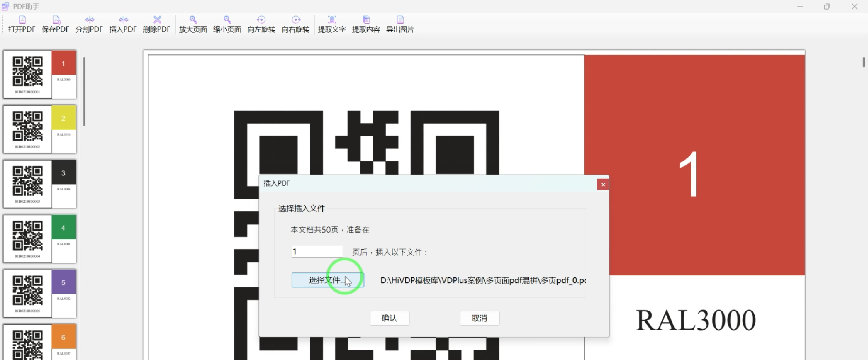Select page 6 orange thumbnail
This screenshot has height=360, width=868.
40,342
